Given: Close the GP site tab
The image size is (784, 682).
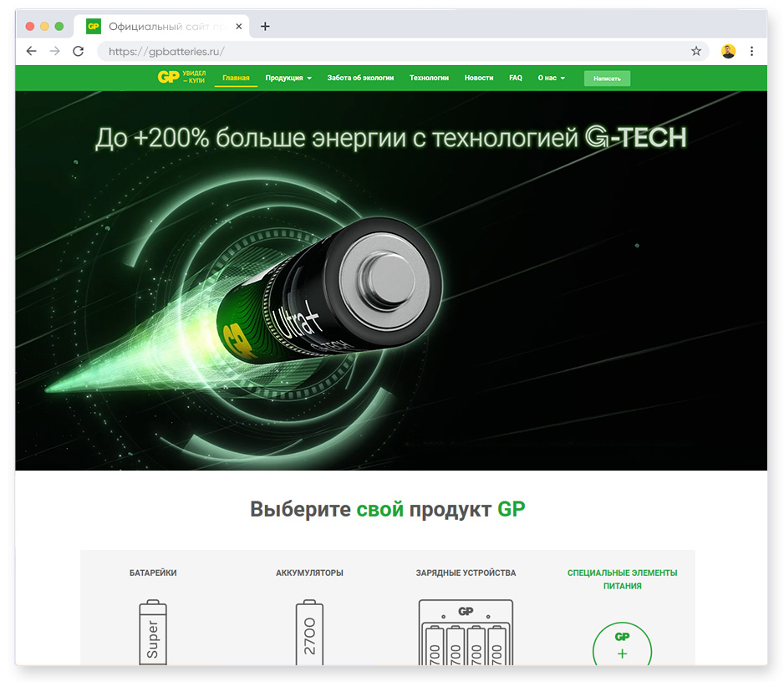Looking at the screenshot, I should pyautogui.click(x=239, y=27).
